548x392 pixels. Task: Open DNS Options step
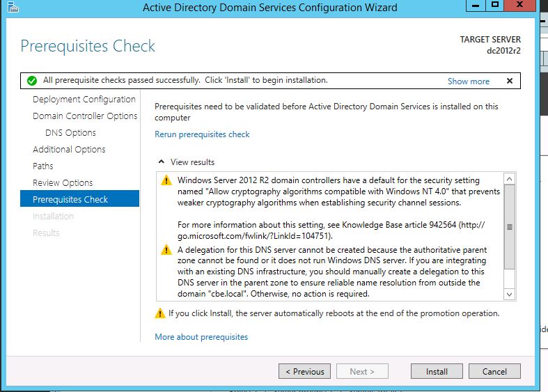pyautogui.click(x=70, y=133)
